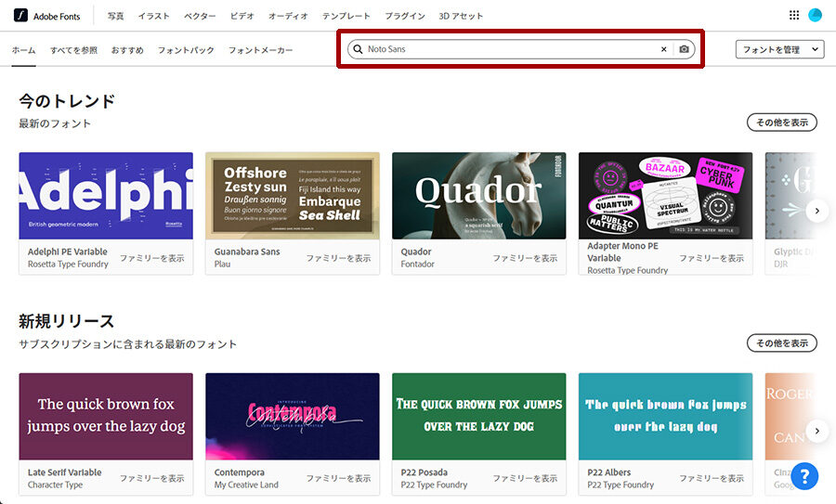
Task: Open the Guanabara Sans preview image
Action: 293,196
